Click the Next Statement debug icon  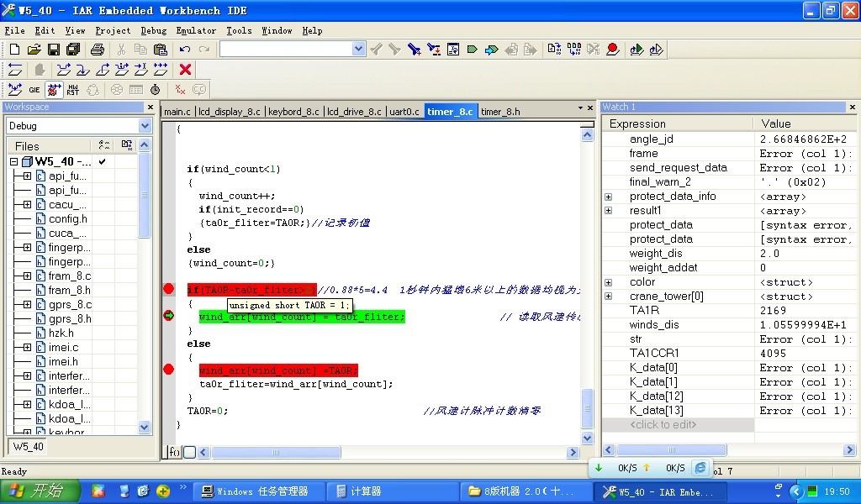122,70
